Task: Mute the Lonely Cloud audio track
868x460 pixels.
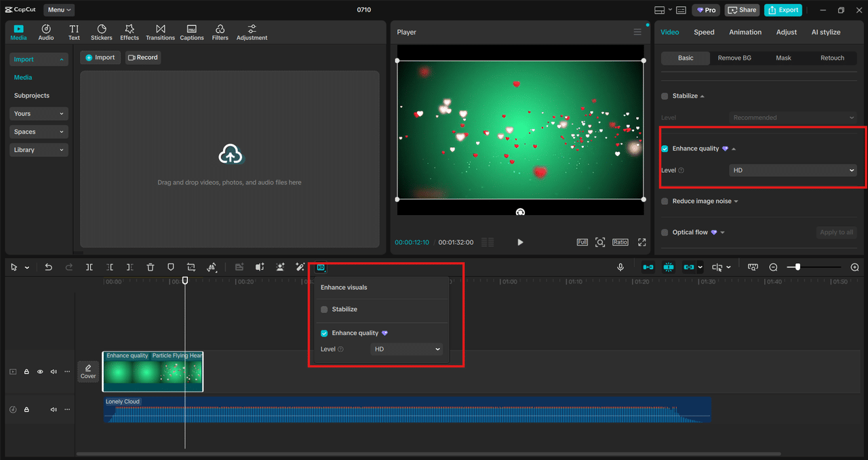Action: click(x=54, y=410)
